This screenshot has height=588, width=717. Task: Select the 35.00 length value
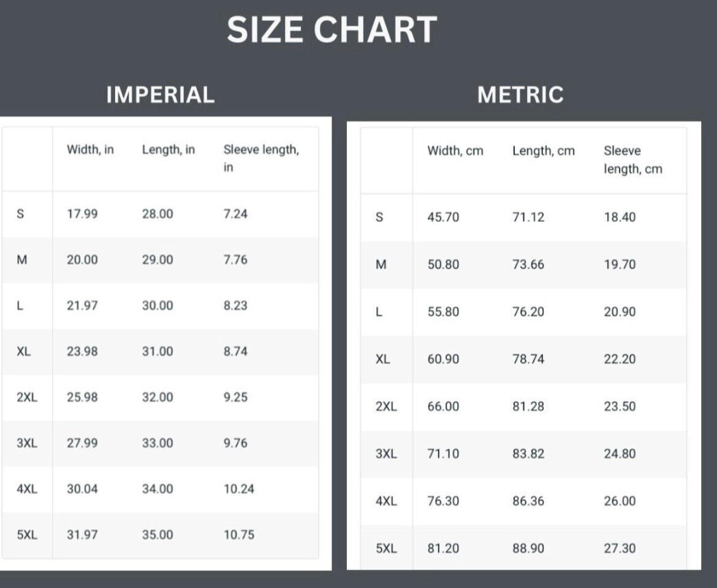click(157, 535)
